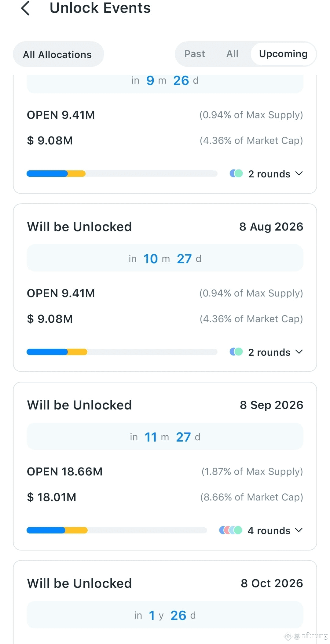Tap four-round color dots on 8 Sep card
This screenshot has height=644, width=330.
pos(231,530)
